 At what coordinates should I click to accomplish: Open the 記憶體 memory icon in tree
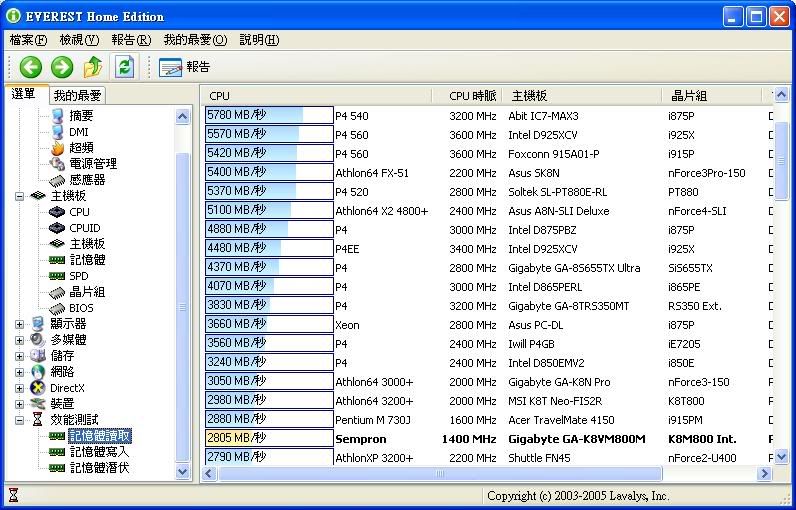point(57,260)
